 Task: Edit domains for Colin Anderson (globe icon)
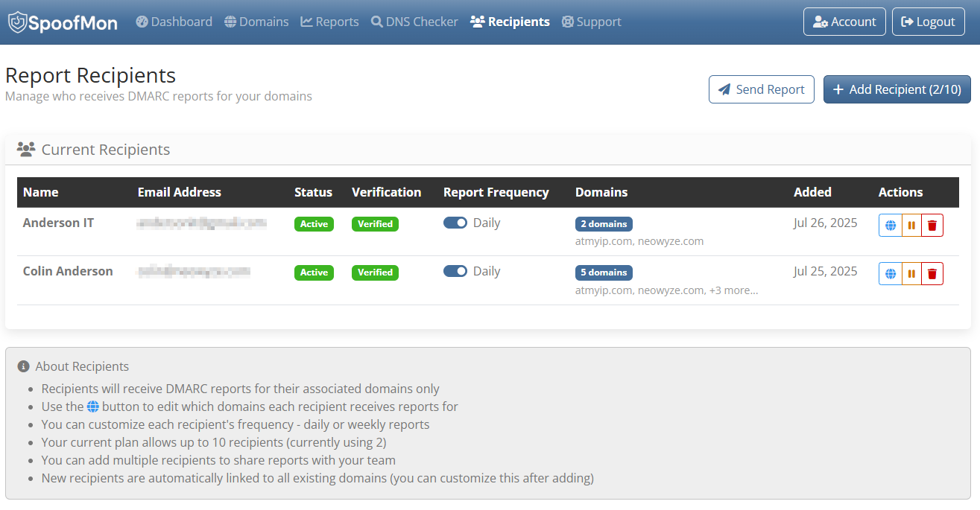(x=890, y=273)
